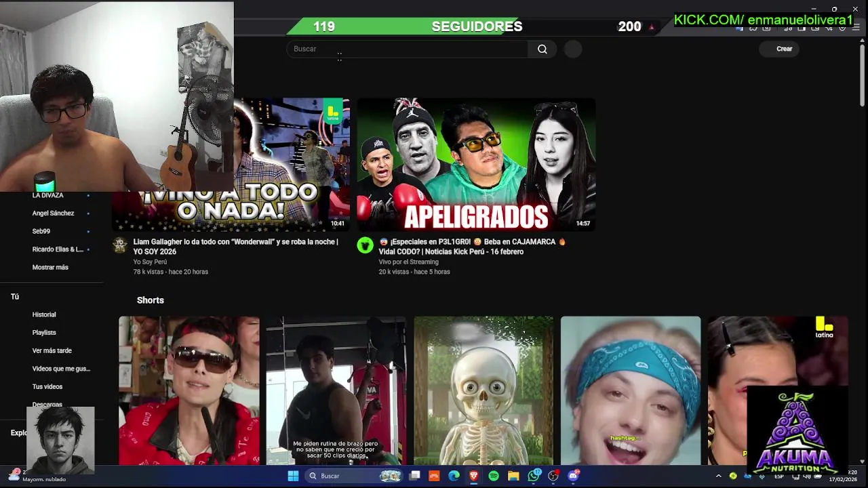The width and height of the screenshot is (868, 488).
Task: Play the sunglasses red jacket Short
Action: pyautogui.click(x=189, y=390)
